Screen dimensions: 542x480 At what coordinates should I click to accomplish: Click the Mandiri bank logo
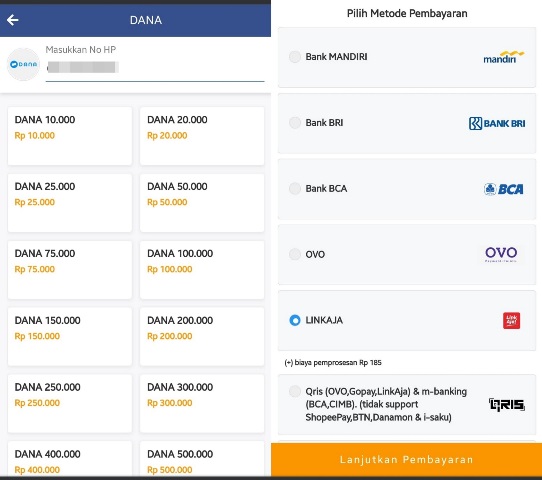504,57
